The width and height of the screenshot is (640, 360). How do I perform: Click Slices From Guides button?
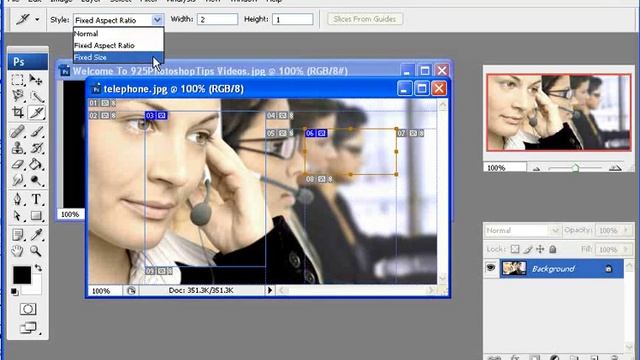pyautogui.click(x=364, y=19)
